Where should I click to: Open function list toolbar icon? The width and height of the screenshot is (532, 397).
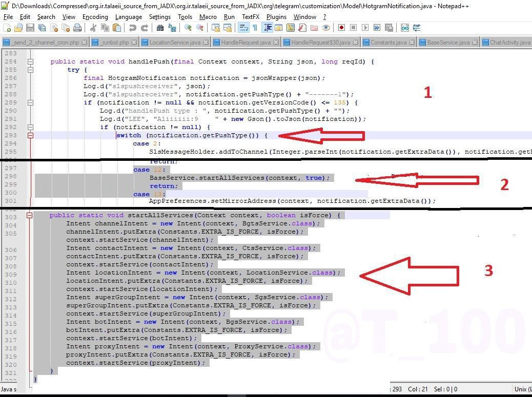[302, 28]
